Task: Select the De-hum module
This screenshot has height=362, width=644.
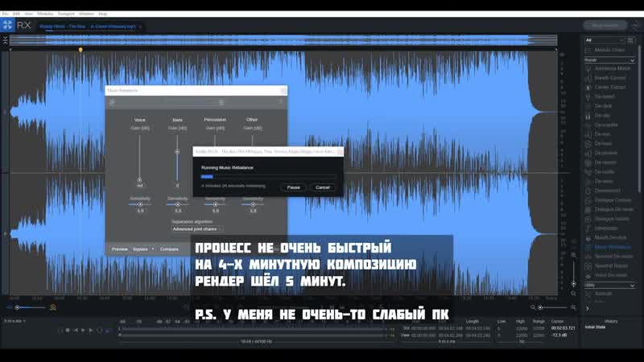Action: pos(603,143)
